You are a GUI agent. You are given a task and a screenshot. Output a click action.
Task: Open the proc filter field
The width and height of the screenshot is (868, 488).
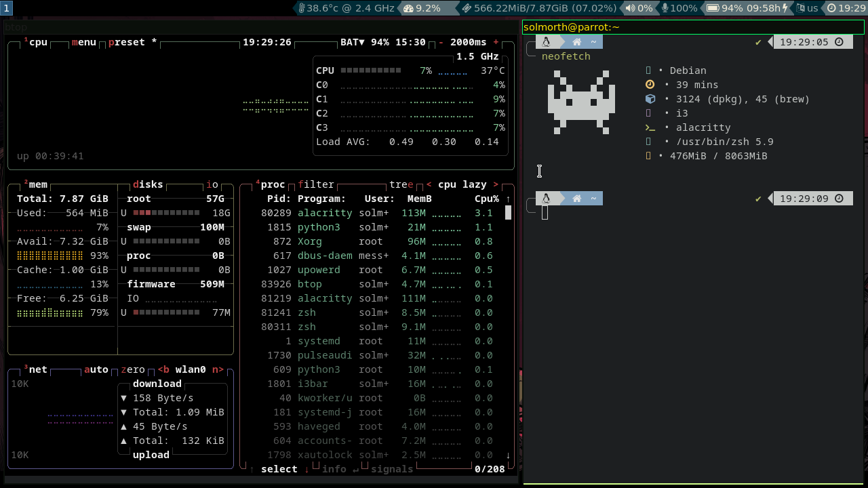tap(315, 184)
